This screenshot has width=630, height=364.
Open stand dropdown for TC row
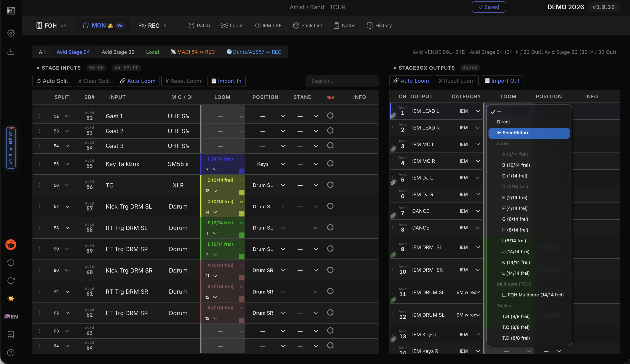coord(308,185)
